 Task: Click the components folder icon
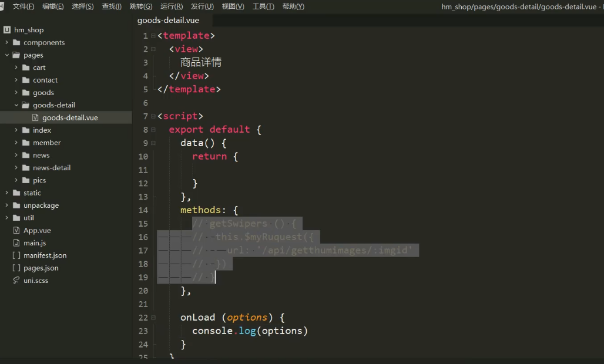[x=16, y=42]
